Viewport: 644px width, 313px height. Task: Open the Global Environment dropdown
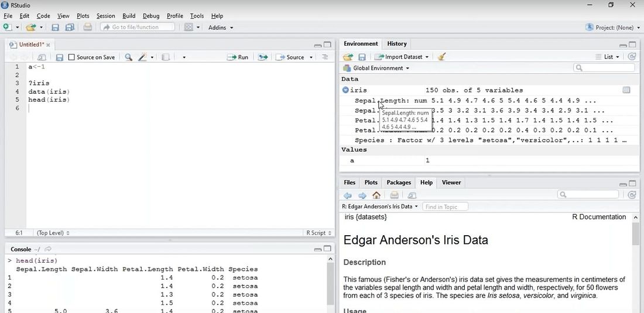click(x=376, y=68)
